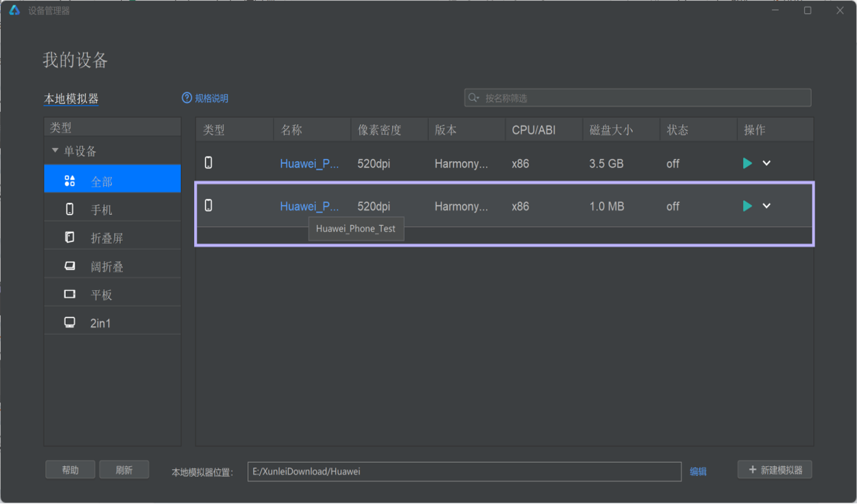This screenshot has width=857, height=504.
Task: Click the 3.5 GB disk size cell
Action: (x=606, y=164)
